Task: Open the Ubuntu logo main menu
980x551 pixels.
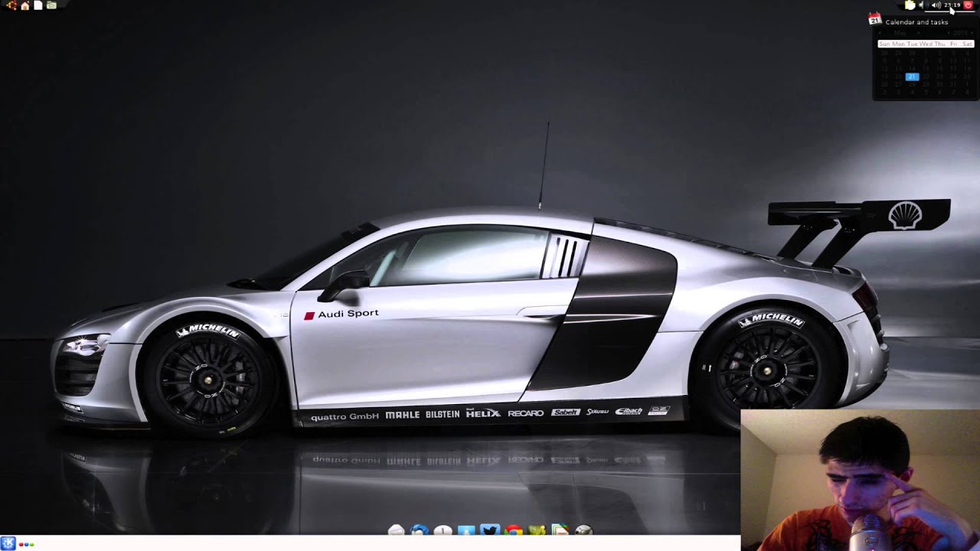Action: coord(11,5)
